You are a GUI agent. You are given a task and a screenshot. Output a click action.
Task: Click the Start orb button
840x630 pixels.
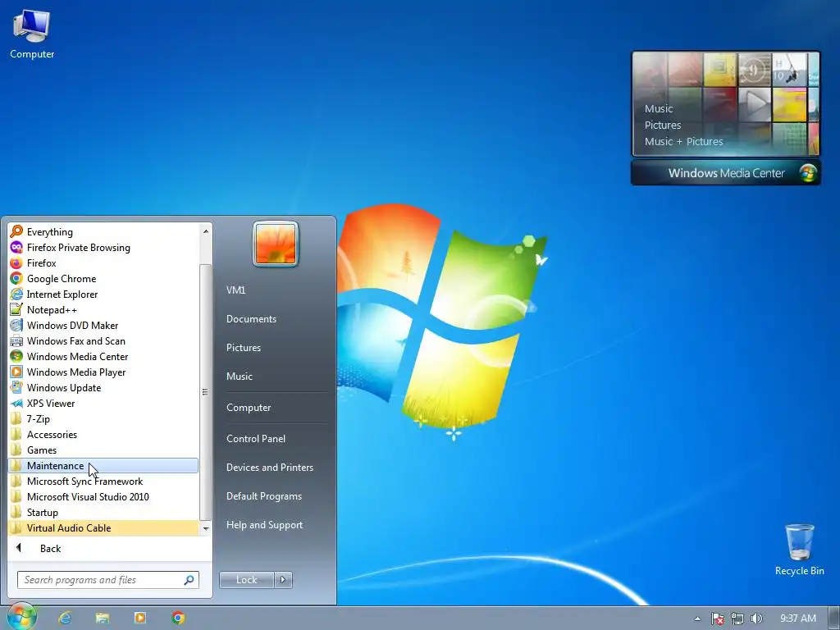coord(21,617)
